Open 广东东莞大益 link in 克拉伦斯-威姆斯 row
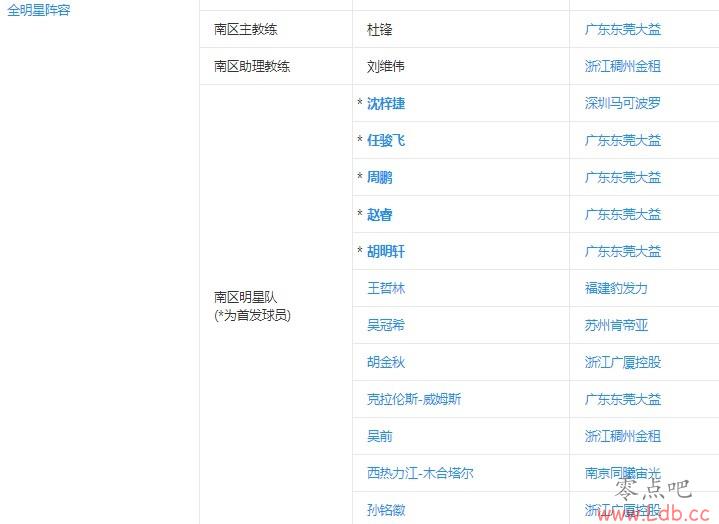Image resolution: width=719 pixels, height=524 pixels. click(623, 399)
